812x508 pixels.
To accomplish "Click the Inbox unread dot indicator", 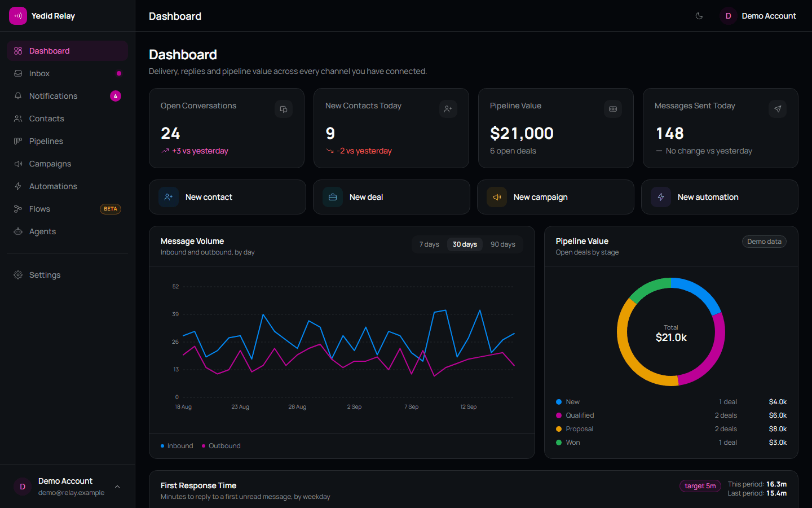I will click(118, 73).
